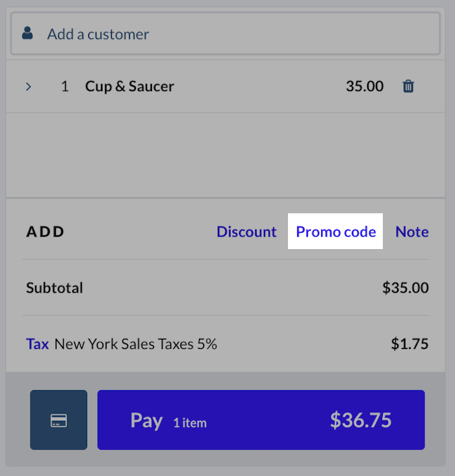This screenshot has width=455, height=476.
Task: Click the ADD section heading
Action: tap(45, 232)
